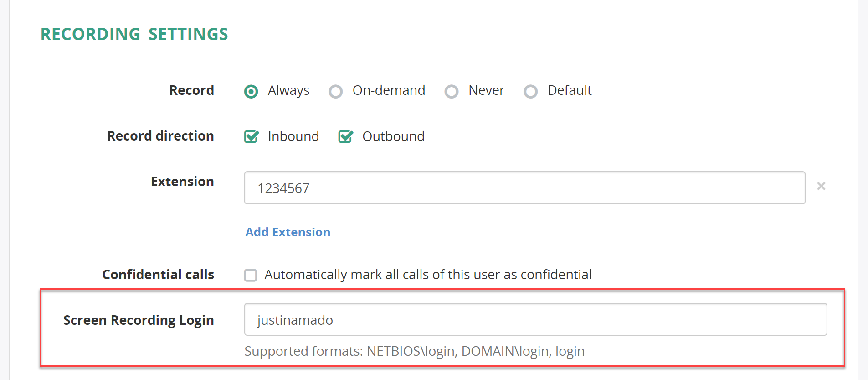
Task: Click the Screen Recording Login input field
Action: [535, 319]
